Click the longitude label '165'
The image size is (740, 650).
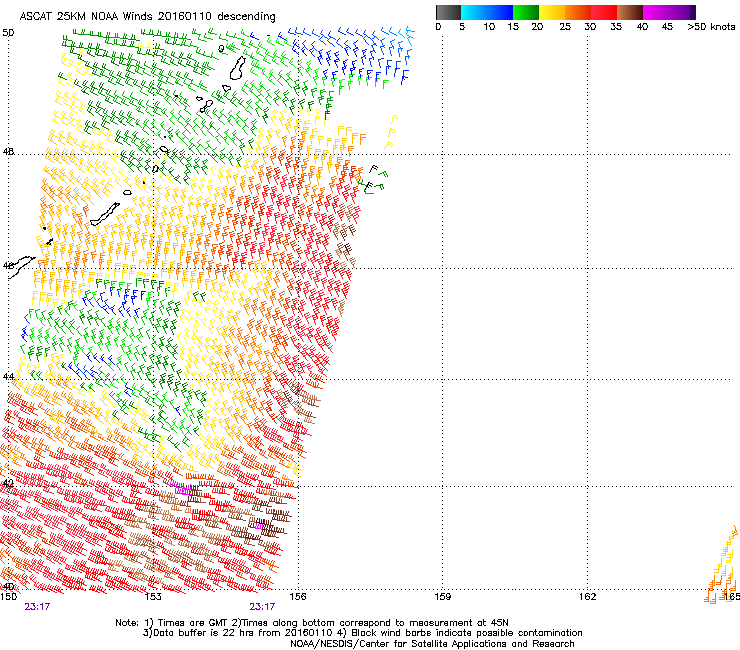[x=732, y=597]
